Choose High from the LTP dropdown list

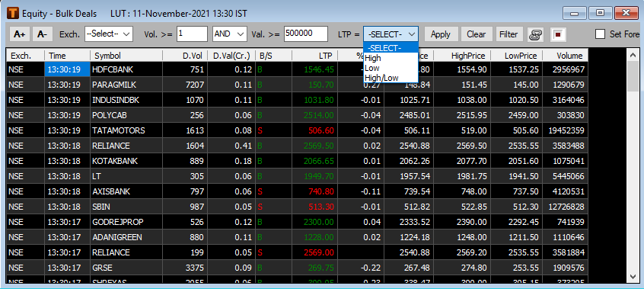391,58
